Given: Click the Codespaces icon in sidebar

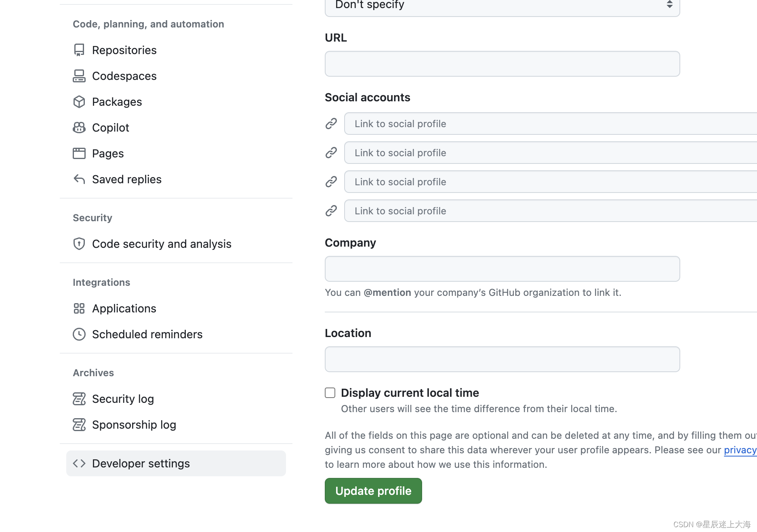Looking at the screenshot, I should 79,76.
